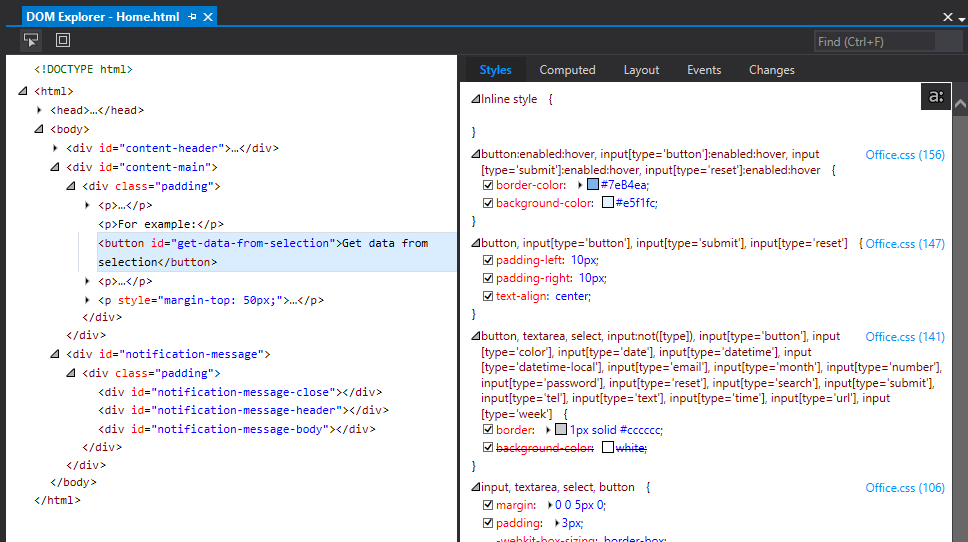Expand the border shorthand arrow
This screenshot has height=542, width=968.
coord(548,430)
